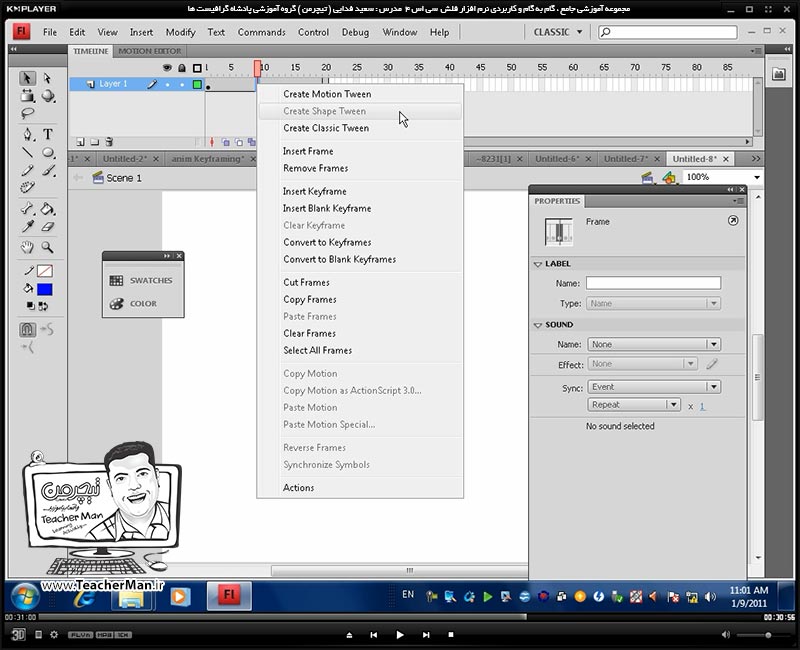This screenshot has height=650, width=800.
Task: Open the Swatches panel icon
Action: pos(116,280)
